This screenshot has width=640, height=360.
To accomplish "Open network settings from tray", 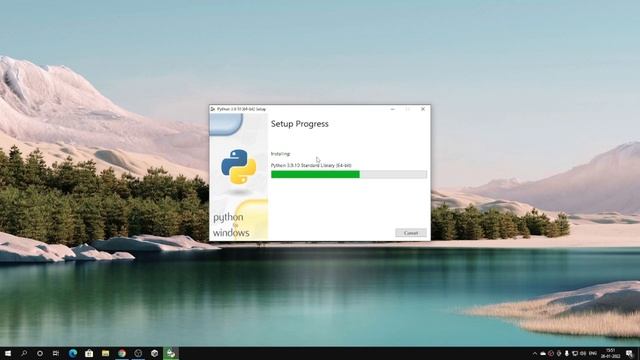I will 575,353.
